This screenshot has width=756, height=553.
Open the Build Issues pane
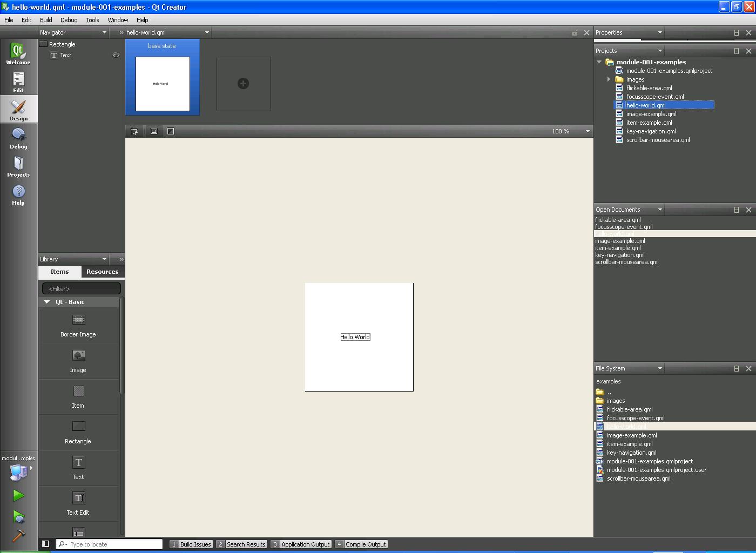tap(191, 544)
